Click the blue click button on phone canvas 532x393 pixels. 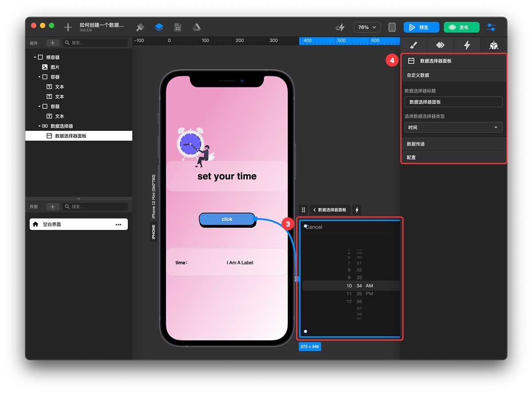(227, 219)
